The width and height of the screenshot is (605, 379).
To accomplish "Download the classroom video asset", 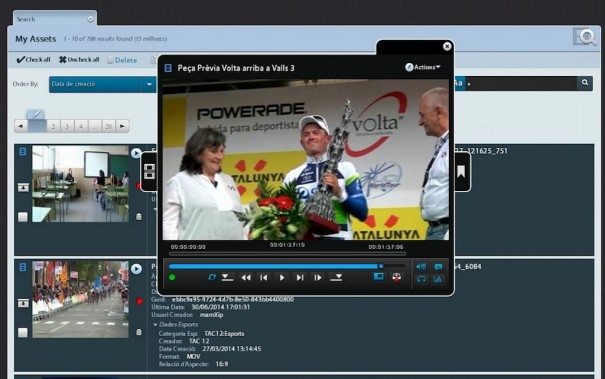I will click(x=23, y=188).
